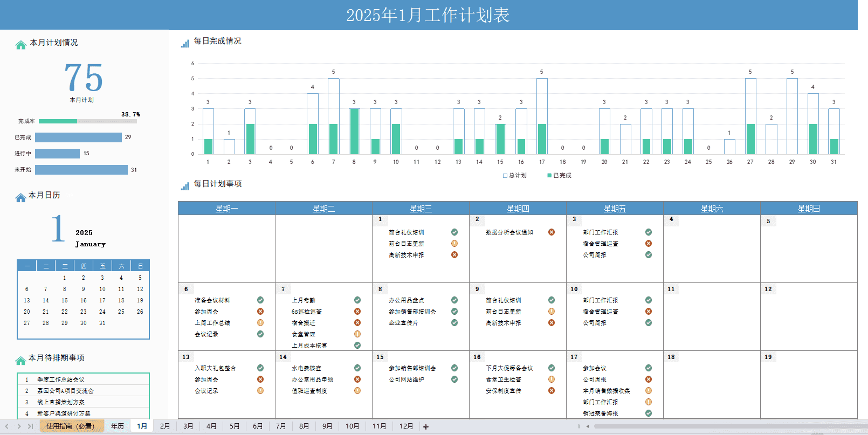Screen dimensions: 868x435
Task: Click the red X status for 办公室用品申领
Action: (x=357, y=379)
